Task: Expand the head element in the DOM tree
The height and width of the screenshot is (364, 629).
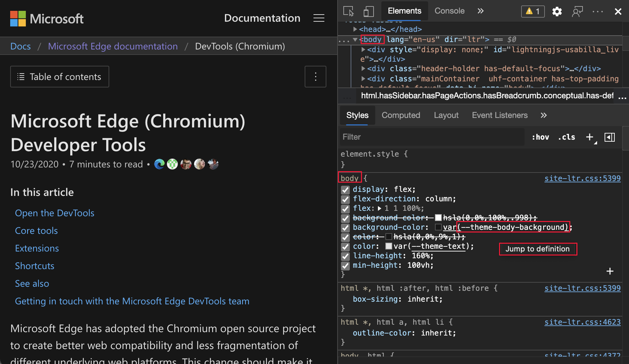Action: tap(355, 29)
